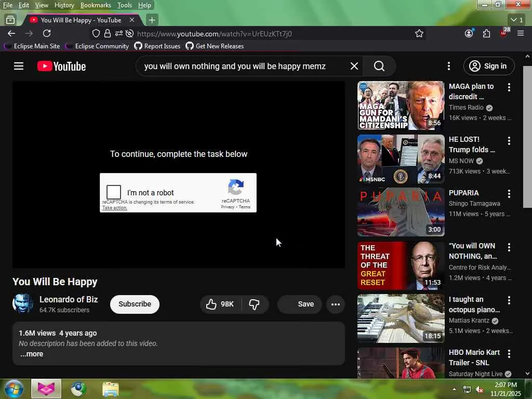
Task: Click the padlock site security icon
Action: (108, 34)
